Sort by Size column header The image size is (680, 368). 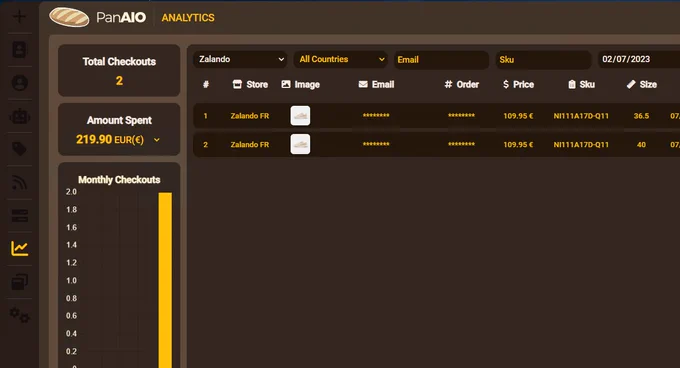642,85
